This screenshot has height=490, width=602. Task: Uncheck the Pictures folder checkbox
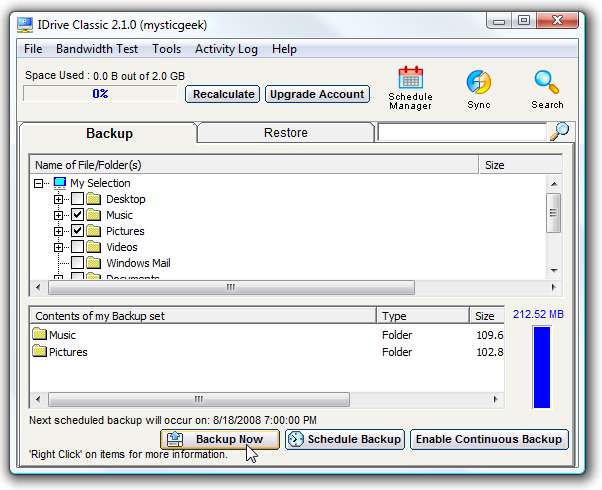tap(78, 231)
